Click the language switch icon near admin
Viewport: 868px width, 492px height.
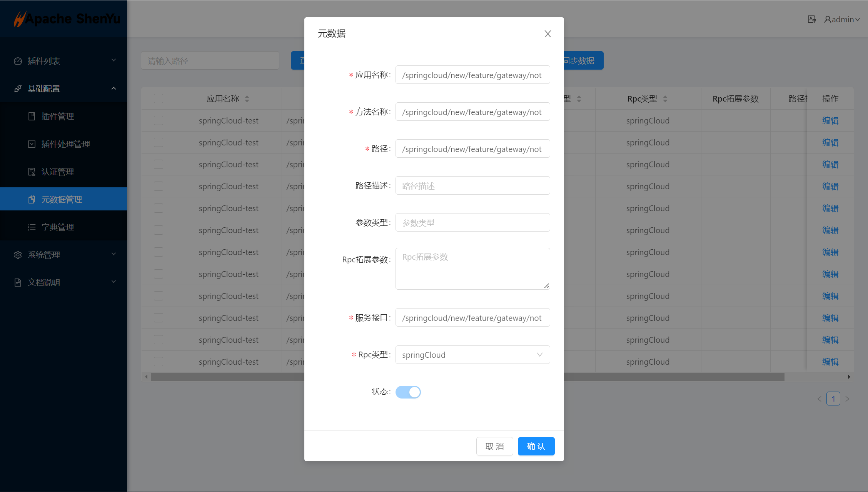pyautogui.click(x=811, y=19)
